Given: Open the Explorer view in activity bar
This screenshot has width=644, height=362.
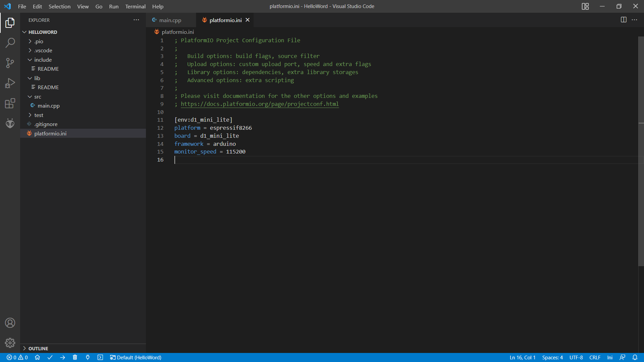Looking at the screenshot, I should (10, 23).
